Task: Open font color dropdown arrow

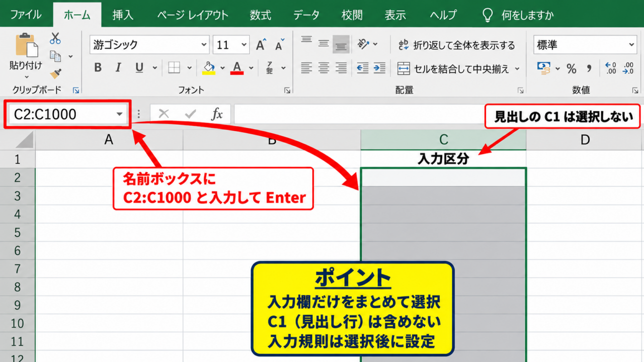Action: pyautogui.click(x=251, y=68)
